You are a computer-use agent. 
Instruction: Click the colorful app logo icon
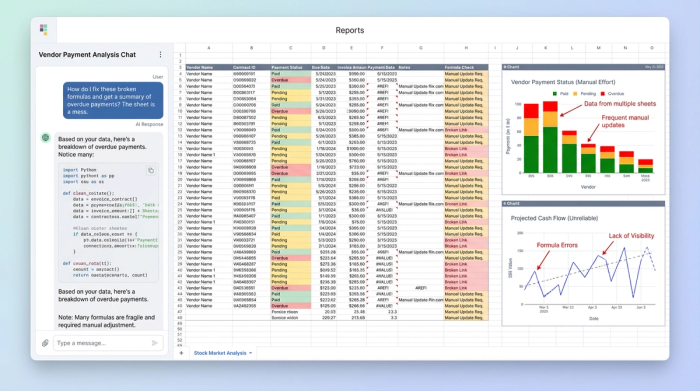tap(43, 30)
